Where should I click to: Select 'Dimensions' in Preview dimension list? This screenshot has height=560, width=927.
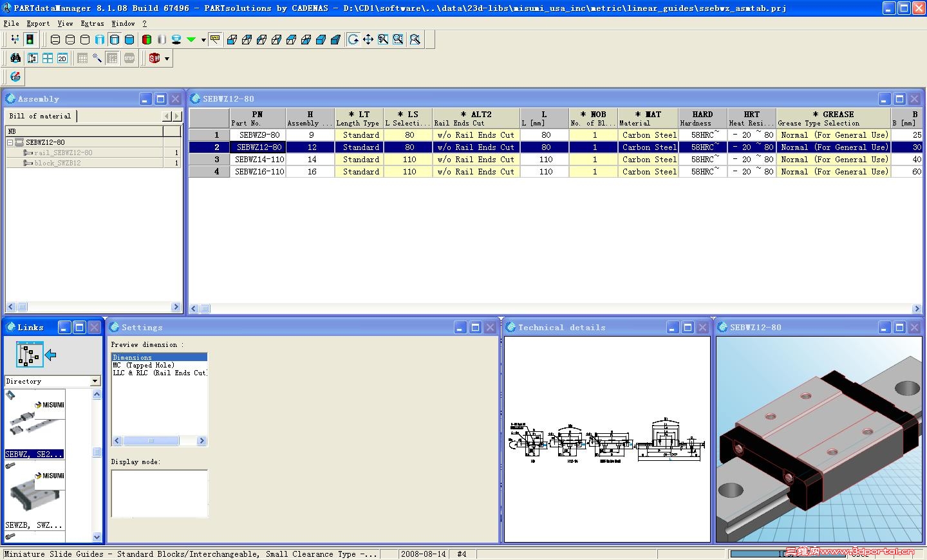point(160,357)
